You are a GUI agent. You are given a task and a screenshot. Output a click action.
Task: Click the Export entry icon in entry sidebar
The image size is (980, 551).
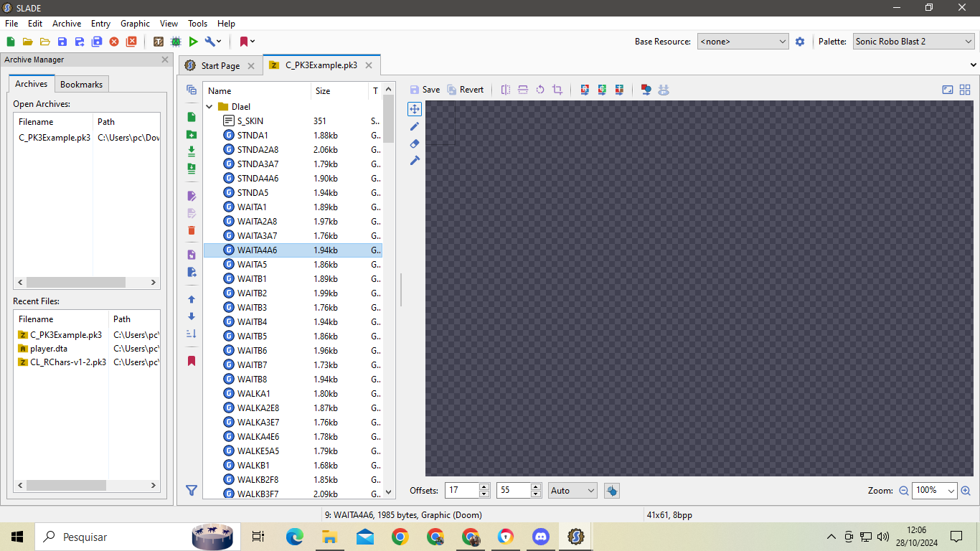[x=192, y=272]
